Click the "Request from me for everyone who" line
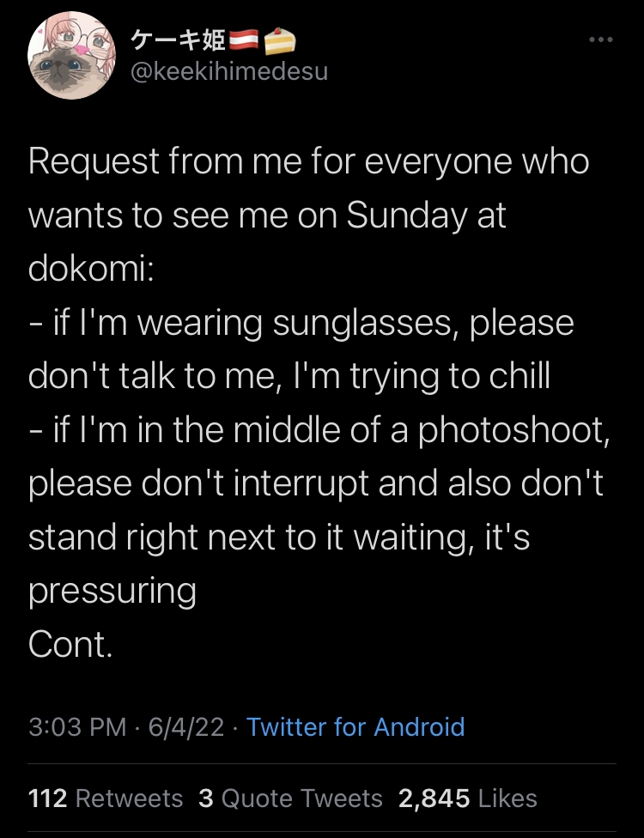This screenshot has width=644, height=838. click(x=309, y=162)
